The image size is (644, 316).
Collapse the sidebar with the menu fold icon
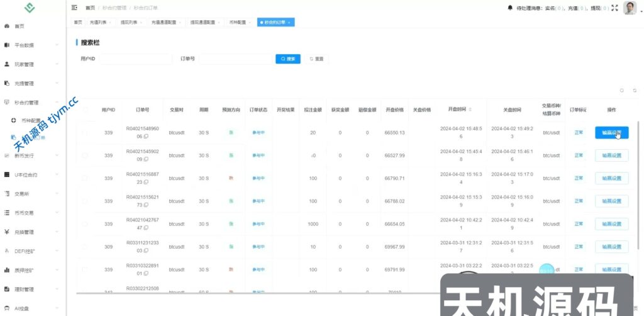click(x=75, y=8)
